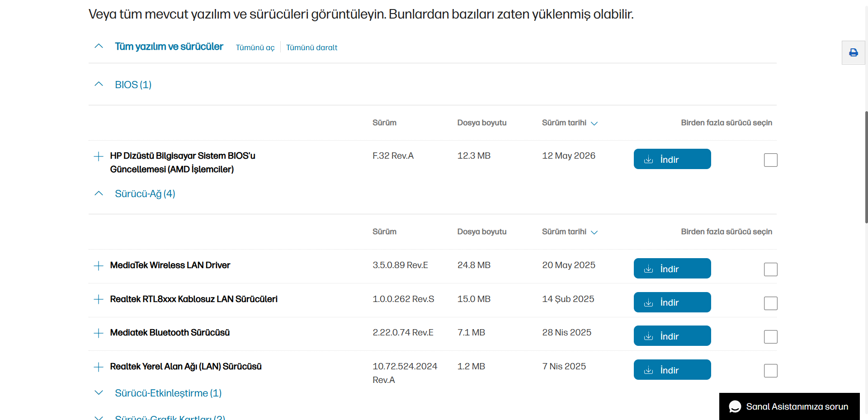Collapse the Tüm yazılım ve sürücüler section
The width and height of the screenshot is (868, 420).
[99, 46]
